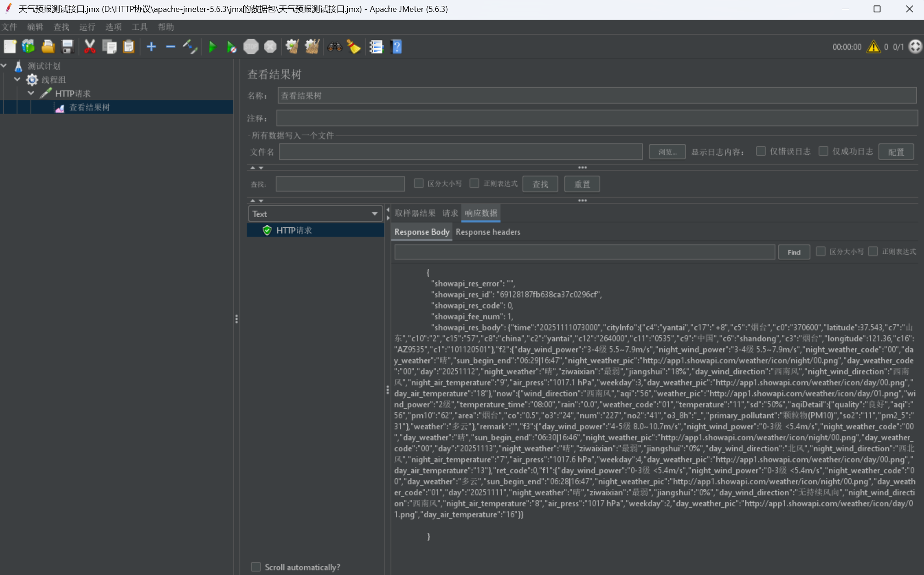Click the yellow warning log icon
The height and width of the screenshot is (575, 924).
pyautogui.click(x=873, y=47)
